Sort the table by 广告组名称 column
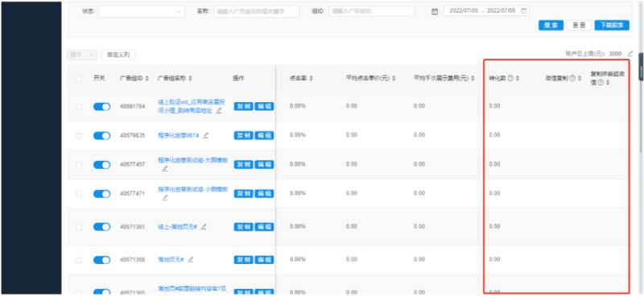Image resolution: width=644 pixels, height=297 pixels. [190, 78]
